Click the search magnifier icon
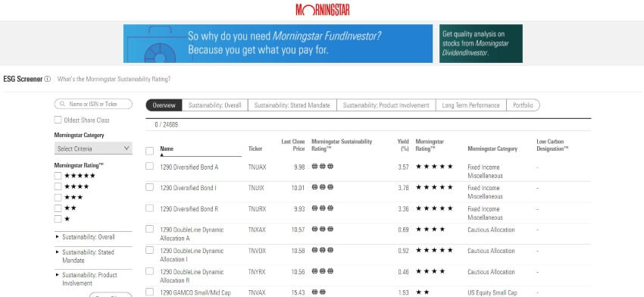 (x=63, y=105)
